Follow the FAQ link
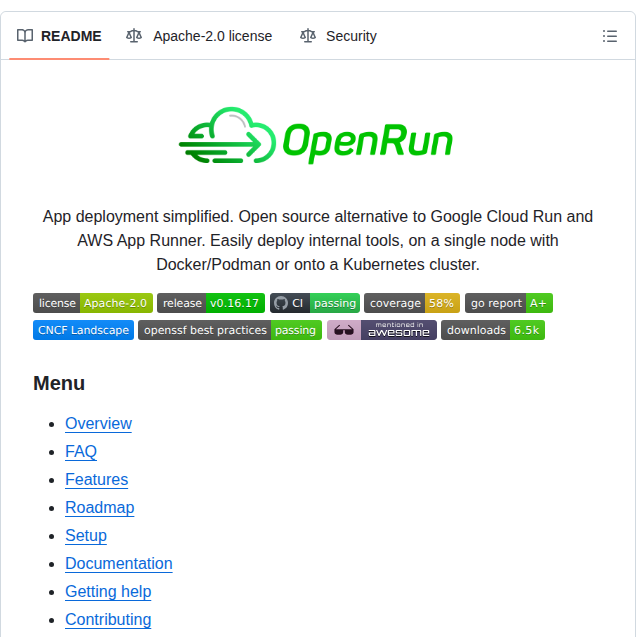 point(81,452)
